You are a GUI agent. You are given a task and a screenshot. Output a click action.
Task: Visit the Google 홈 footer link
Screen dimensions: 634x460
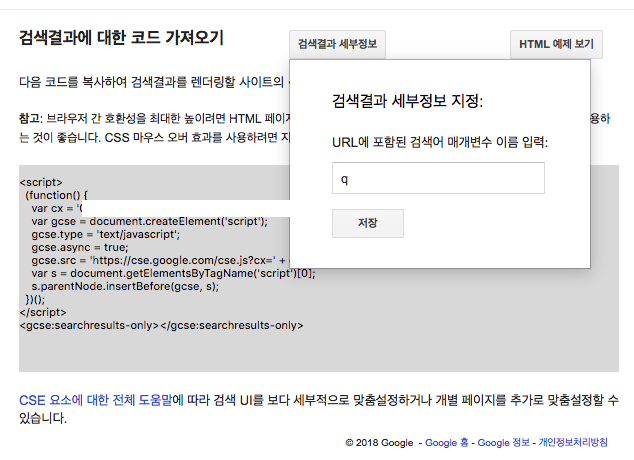[446, 443]
